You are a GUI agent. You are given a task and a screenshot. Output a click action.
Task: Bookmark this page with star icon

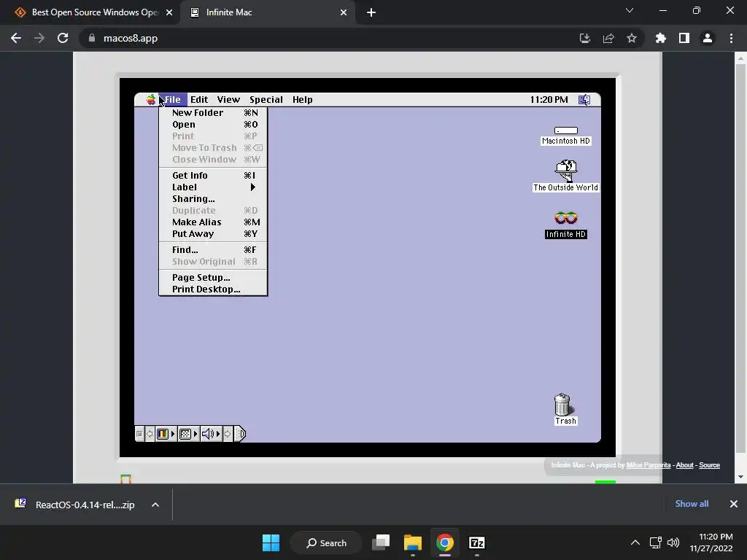(632, 38)
